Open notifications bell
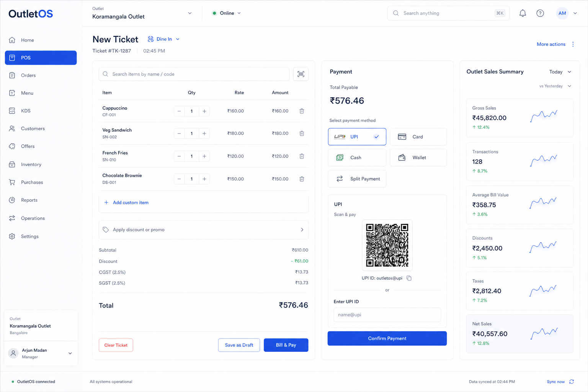Image resolution: width=588 pixels, height=392 pixels. pyautogui.click(x=523, y=13)
